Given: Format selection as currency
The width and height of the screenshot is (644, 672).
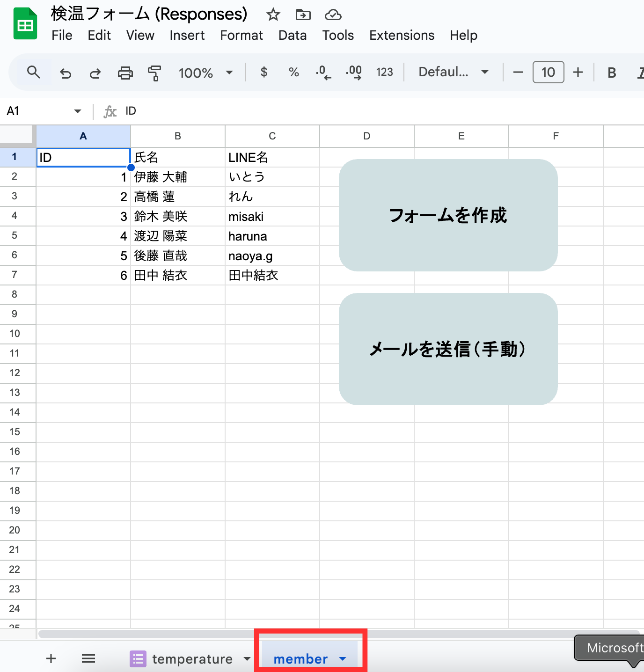Looking at the screenshot, I should click(263, 72).
